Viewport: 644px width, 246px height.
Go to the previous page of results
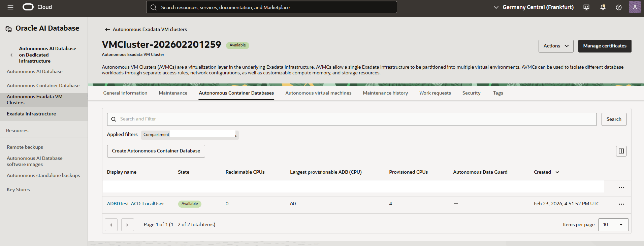(111, 225)
